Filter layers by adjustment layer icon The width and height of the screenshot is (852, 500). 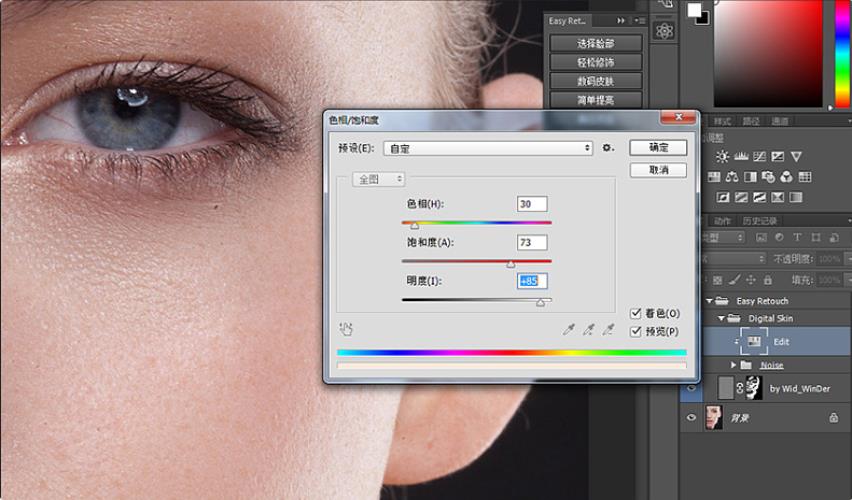(x=779, y=238)
